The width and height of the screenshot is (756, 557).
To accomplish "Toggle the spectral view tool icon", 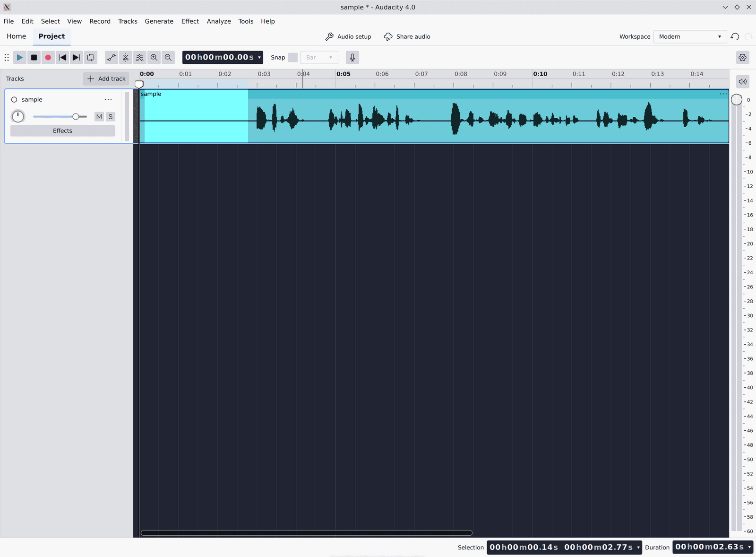I will point(140,58).
